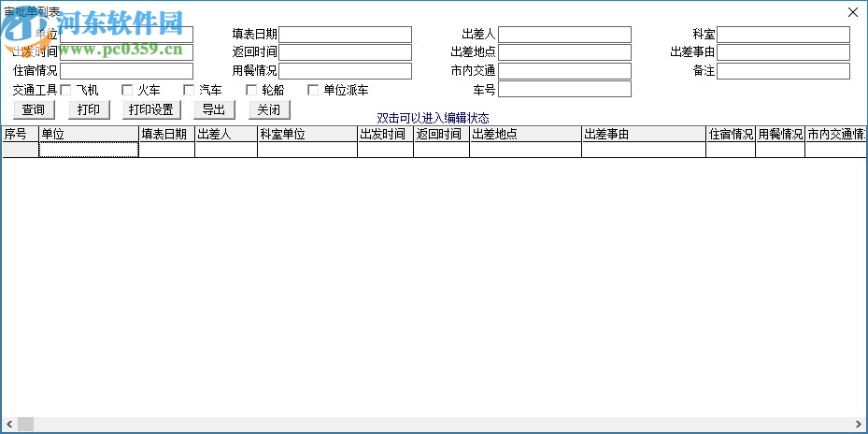Click the 出差事由 column header
This screenshot has height=434, width=868.
[644, 134]
